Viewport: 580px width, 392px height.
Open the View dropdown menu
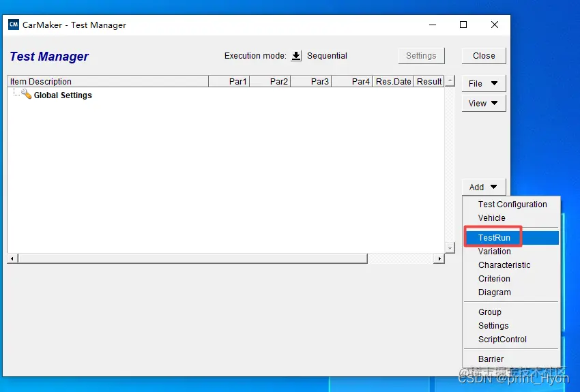pos(484,104)
